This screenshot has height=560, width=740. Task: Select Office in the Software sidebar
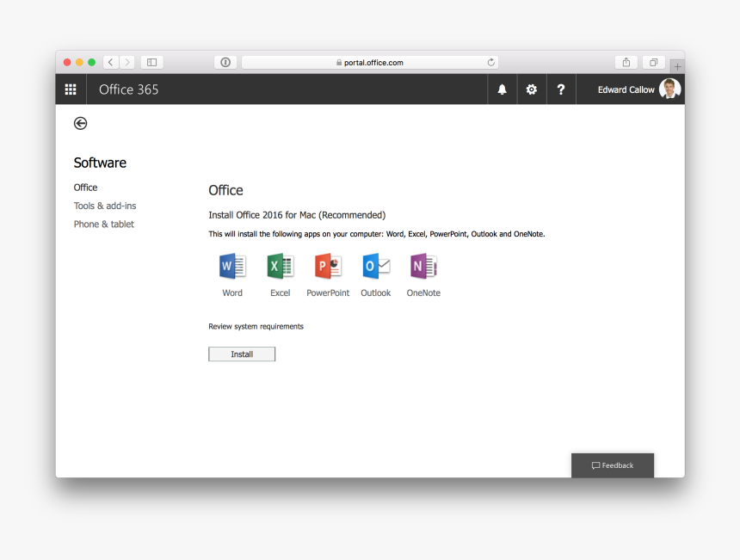click(85, 188)
